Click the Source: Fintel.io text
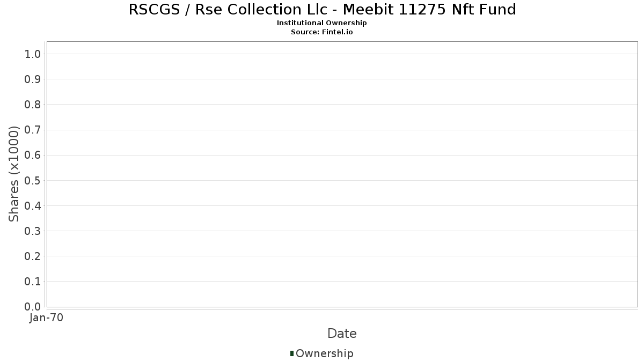This screenshot has height=362, width=644. coord(322,32)
